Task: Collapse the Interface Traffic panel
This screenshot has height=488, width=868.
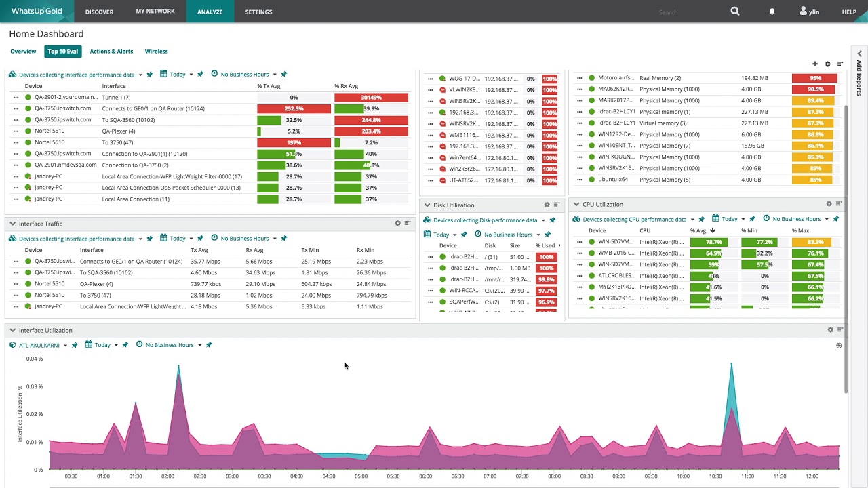Action: [12, 224]
